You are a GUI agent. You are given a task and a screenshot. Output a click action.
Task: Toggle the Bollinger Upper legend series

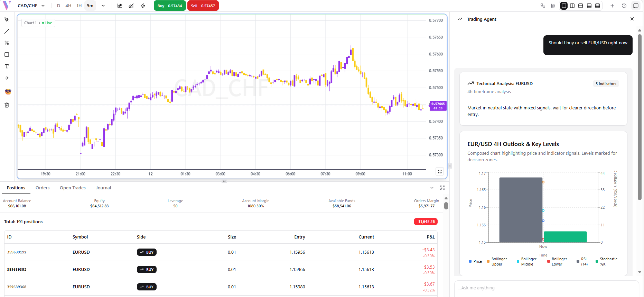[497, 262]
